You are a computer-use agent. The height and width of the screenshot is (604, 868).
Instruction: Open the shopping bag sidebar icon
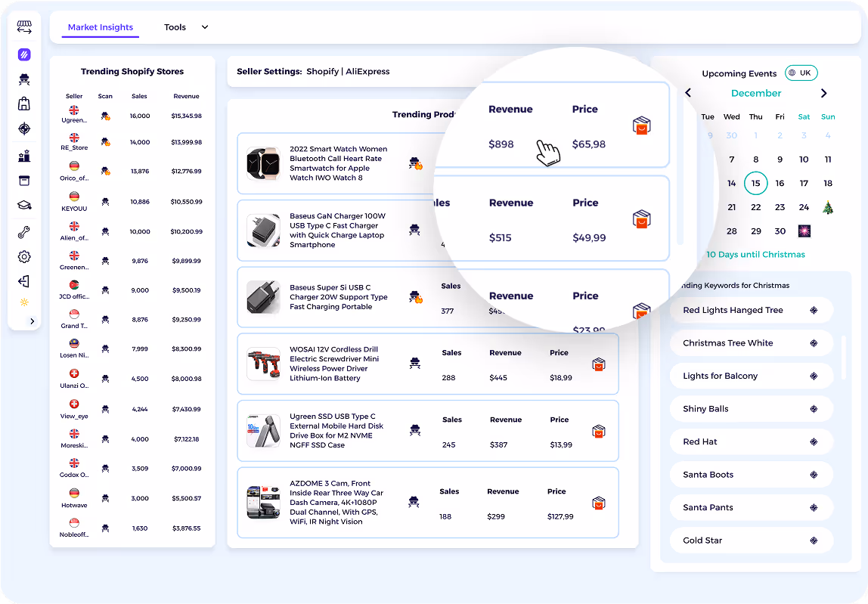click(24, 104)
